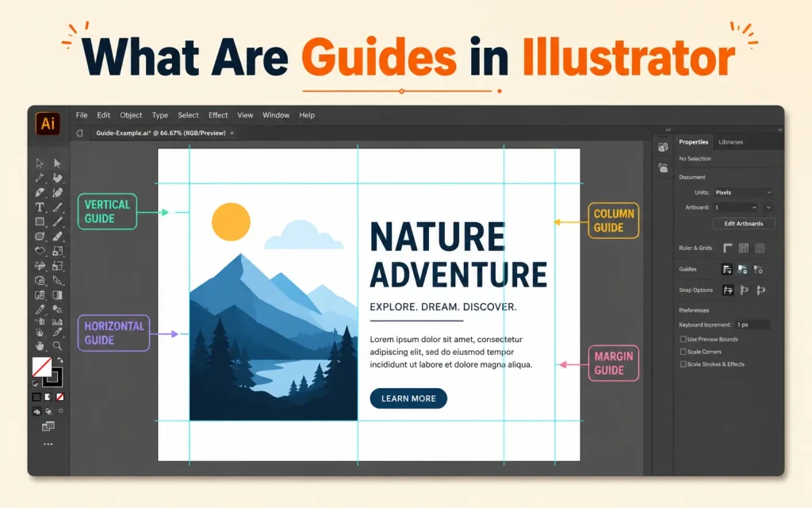Choose the Type tool
This screenshot has height=508, width=812.
point(40,207)
